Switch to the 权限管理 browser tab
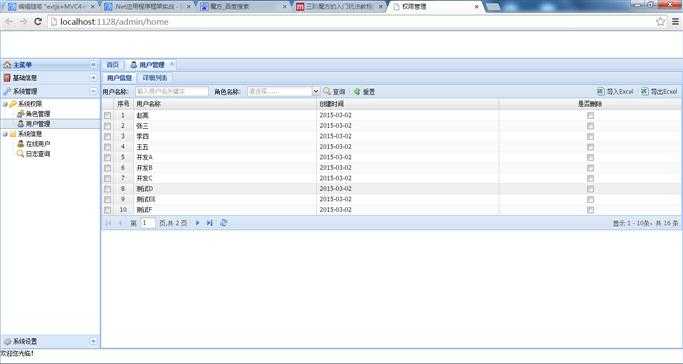The image size is (683, 364). tap(434, 7)
